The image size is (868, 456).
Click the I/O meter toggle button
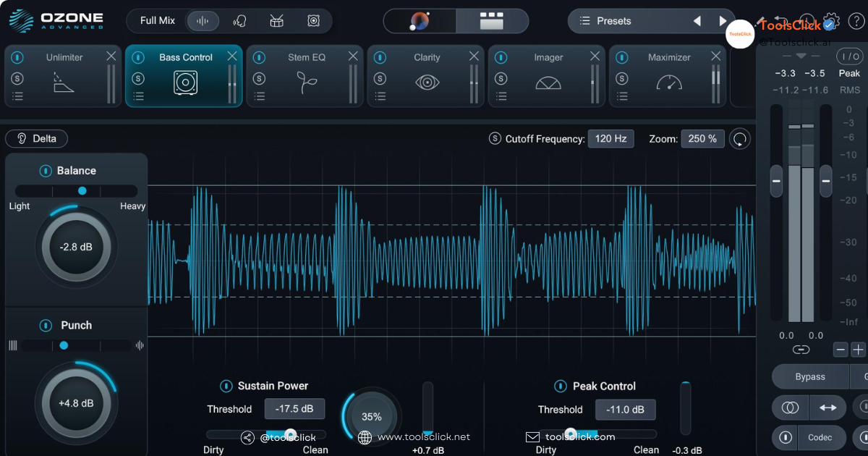click(x=849, y=56)
